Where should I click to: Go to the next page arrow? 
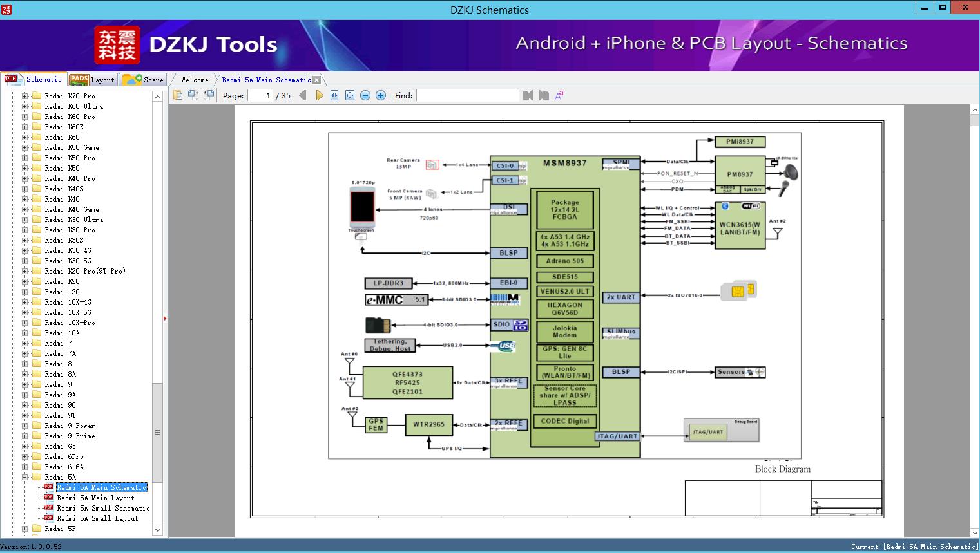(x=320, y=95)
